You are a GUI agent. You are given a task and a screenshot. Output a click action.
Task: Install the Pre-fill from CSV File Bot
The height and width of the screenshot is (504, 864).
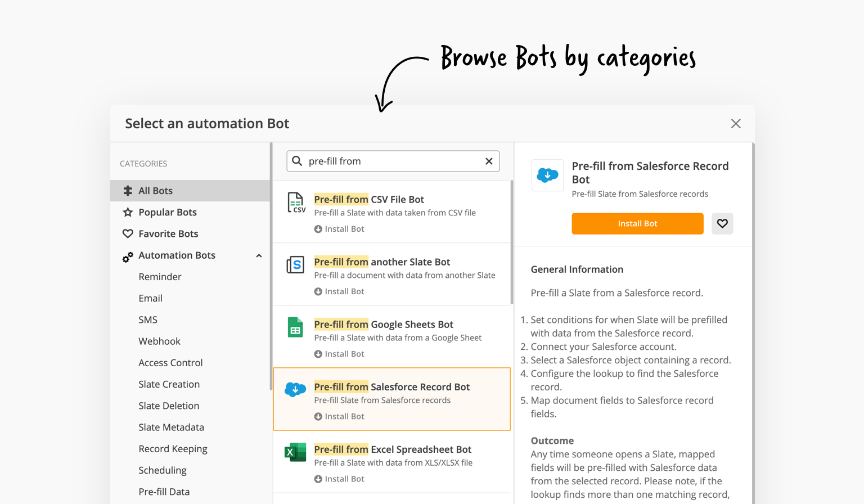point(339,229)
